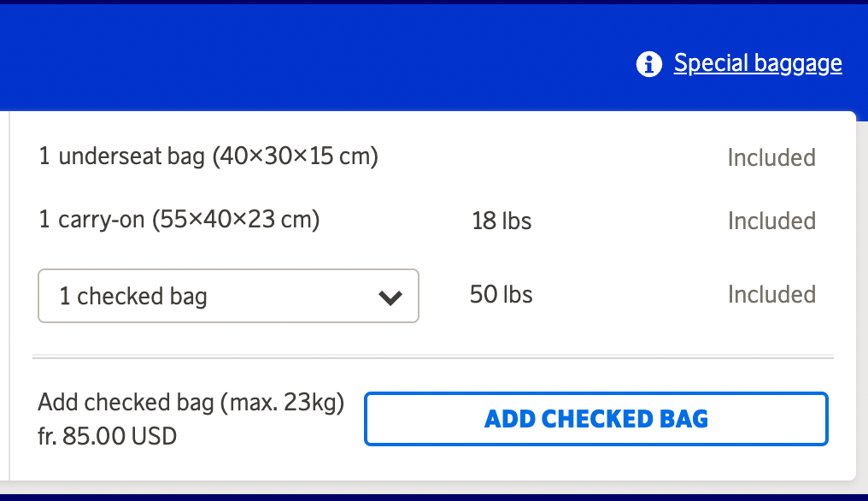Click Included status for underseat bag
This screenshot has height=501, width=868.
771,157
